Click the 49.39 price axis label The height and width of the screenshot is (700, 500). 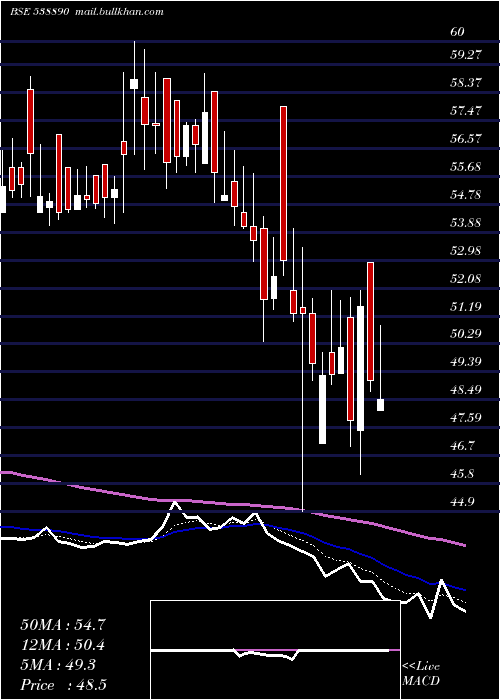[x=465, y=362]
